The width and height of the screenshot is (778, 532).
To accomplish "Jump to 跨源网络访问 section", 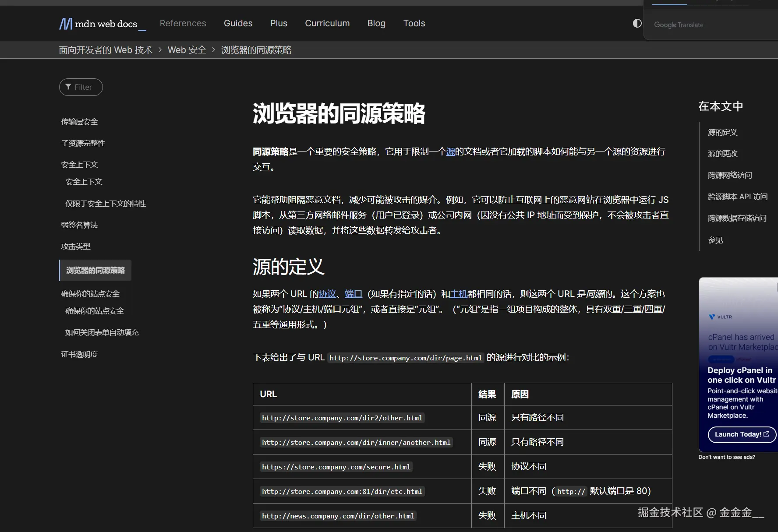I will 730,175.
